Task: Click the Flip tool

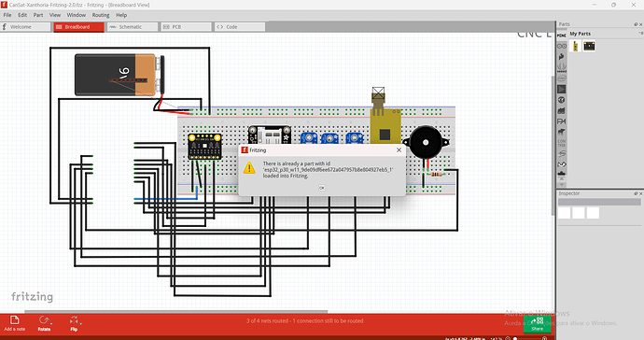Action: point(74,323)
